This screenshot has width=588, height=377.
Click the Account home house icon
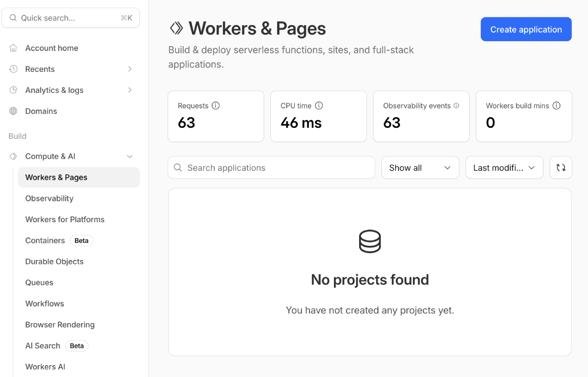(x=13, y=48)
